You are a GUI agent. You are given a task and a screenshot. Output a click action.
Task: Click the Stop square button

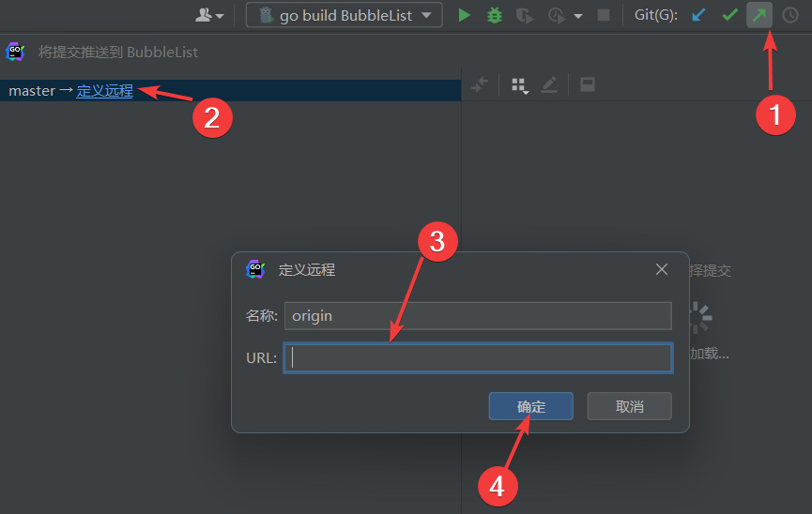(x=604, y=15)
